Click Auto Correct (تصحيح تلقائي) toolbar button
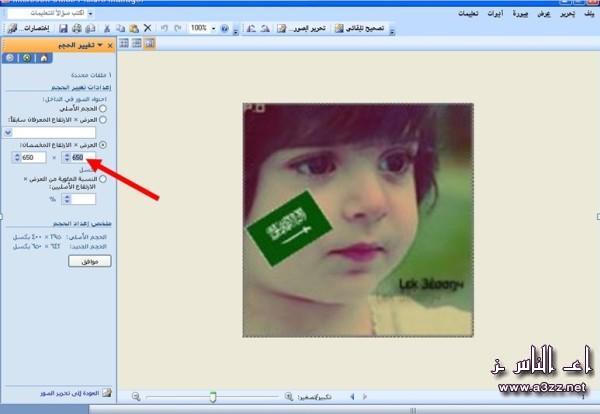Screen dimensions: 600x414 pyautogui.click(x=360, y=28)
